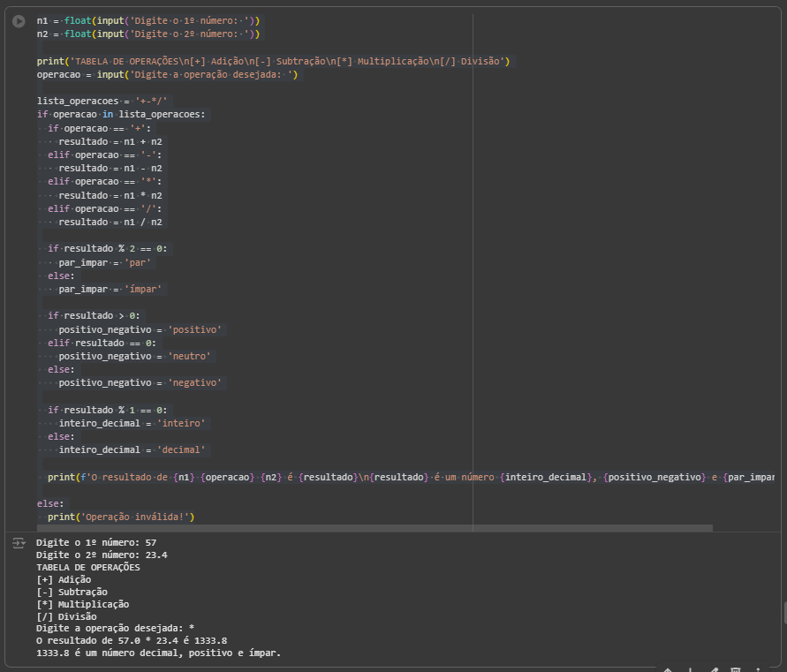The width and height of the screenshot is (787, 672).
Task: Click the line positivo_negativo = 'negativo'
Action: (x=140, y=383)
